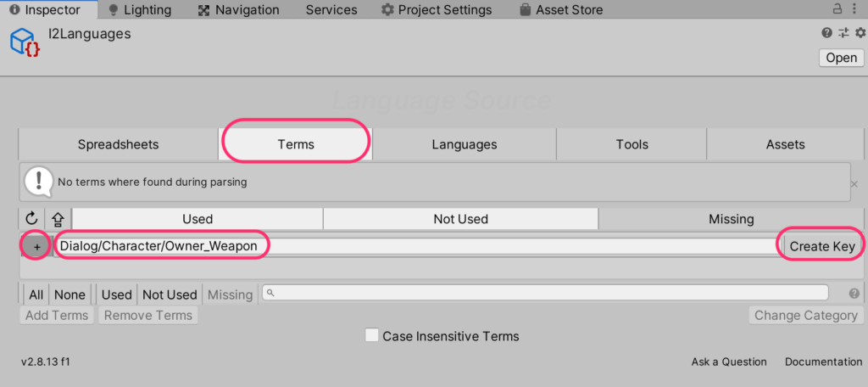Click the Open button for I2Languages
The height and width of the screenshot is (387, 868).
point(841,58)
